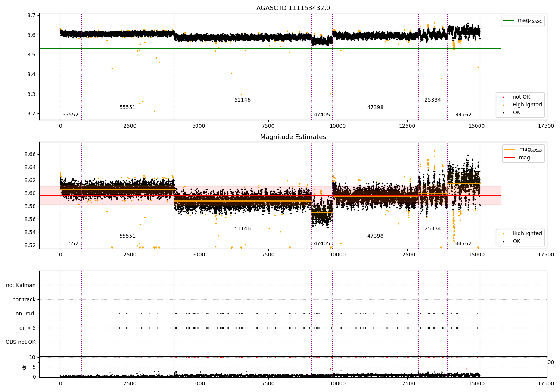Screen dimensions: 560x392
Task: Click the 8.58 y-axis tick label
Action: click(30, 206)
